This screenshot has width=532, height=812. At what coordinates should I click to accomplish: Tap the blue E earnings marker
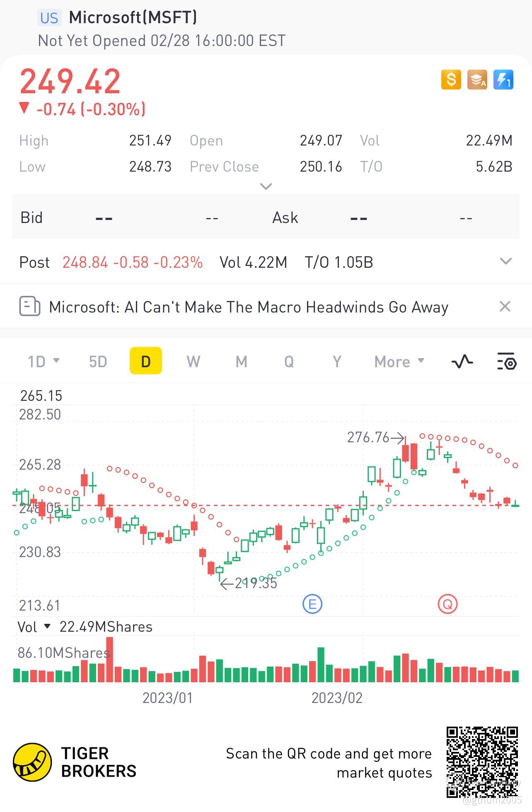(312, 604)
